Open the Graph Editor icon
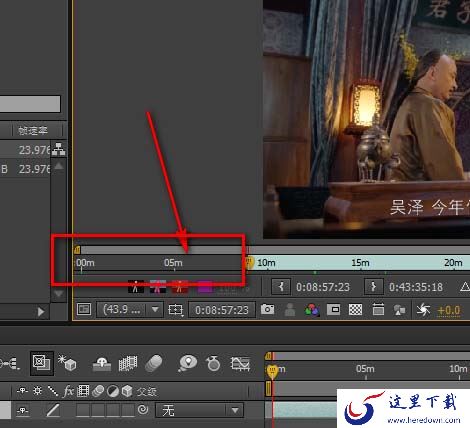This screenshot has height=428, width=470. (240, 364)
